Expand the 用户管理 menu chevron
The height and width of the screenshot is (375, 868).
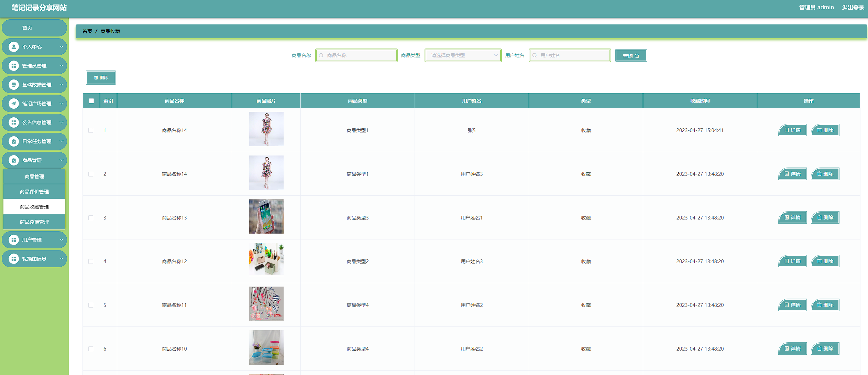click(x=62, y=240)
